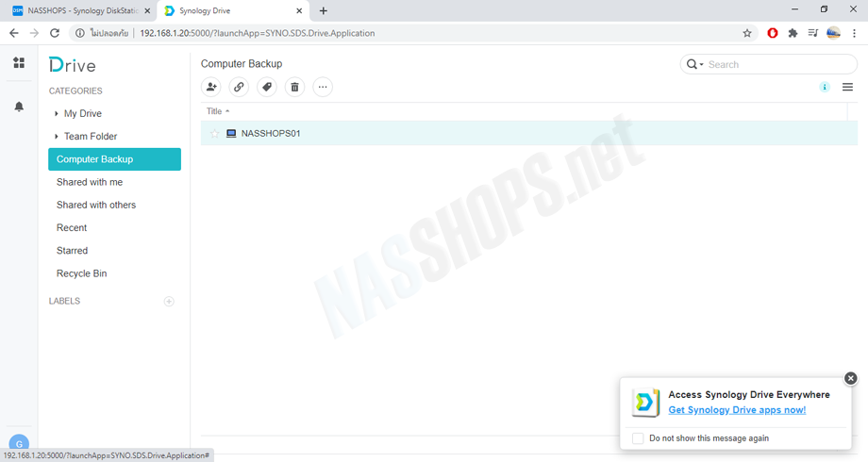
Task: Reload the current page
Action: [55, 33]
